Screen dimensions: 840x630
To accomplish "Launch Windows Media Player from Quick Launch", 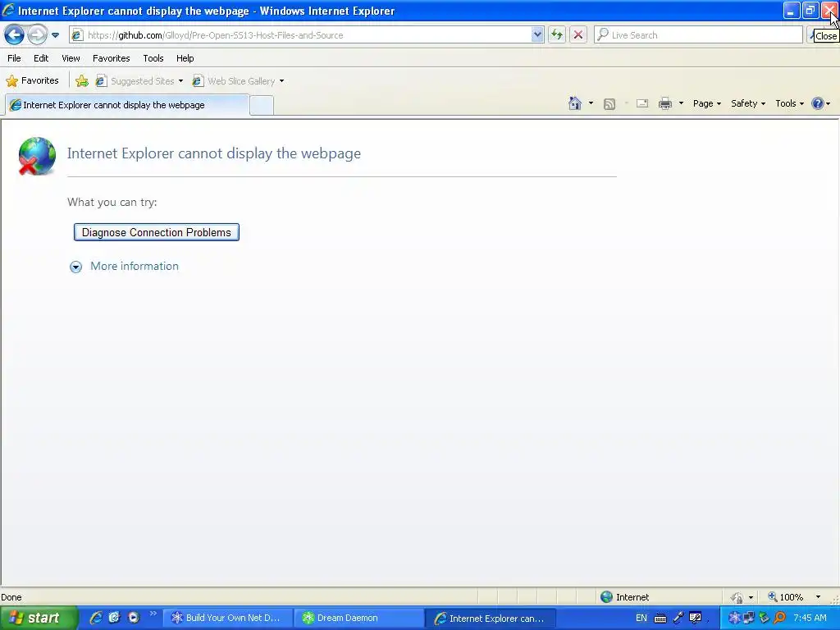I will (x=134, y=618).
